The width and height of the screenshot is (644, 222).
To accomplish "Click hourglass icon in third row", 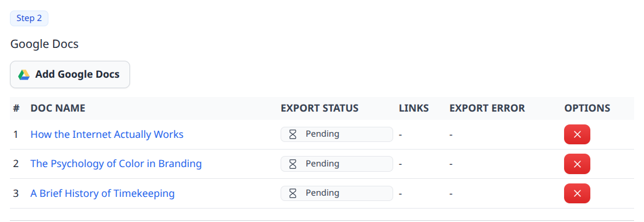I will point(293,193).
